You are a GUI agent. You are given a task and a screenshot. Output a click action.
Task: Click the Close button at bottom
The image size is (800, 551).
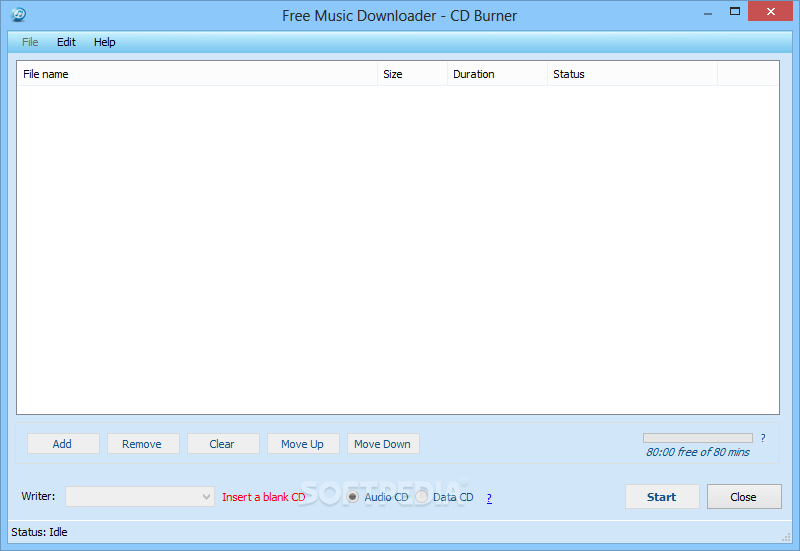[744, 496]
